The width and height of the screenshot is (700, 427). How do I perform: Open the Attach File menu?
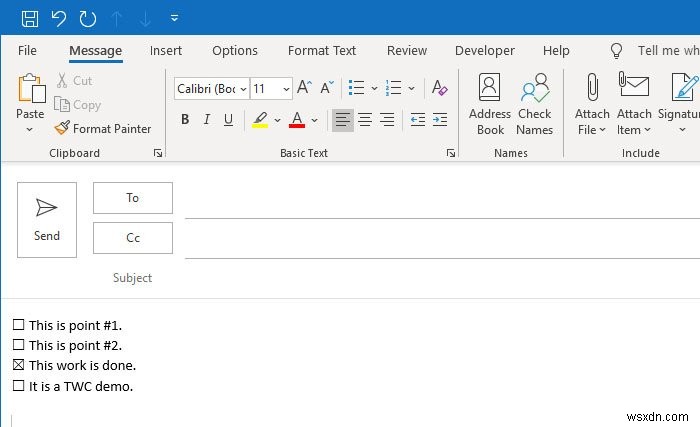point(592,105)
